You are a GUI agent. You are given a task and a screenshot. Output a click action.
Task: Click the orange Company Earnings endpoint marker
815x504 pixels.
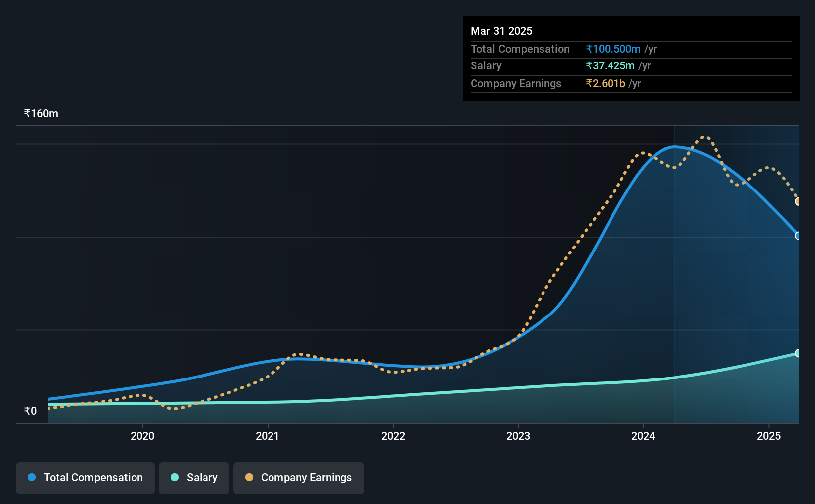[x=798, y=201]
